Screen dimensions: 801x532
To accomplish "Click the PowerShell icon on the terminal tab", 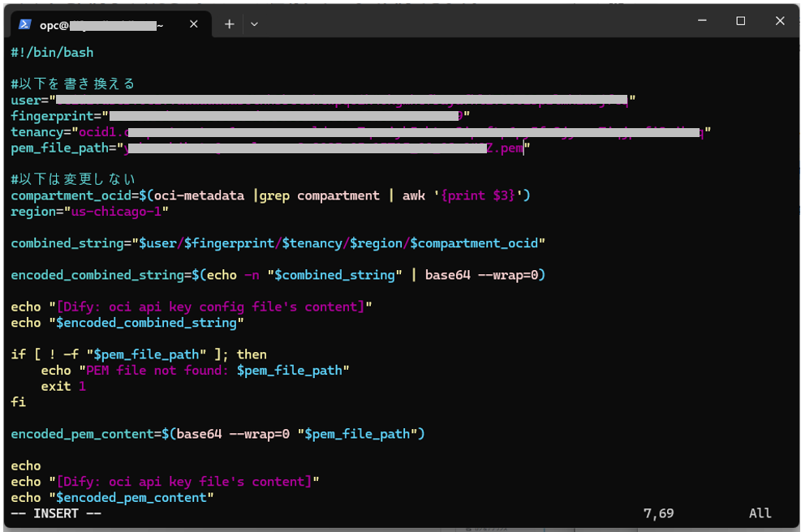I will point(24,24).
